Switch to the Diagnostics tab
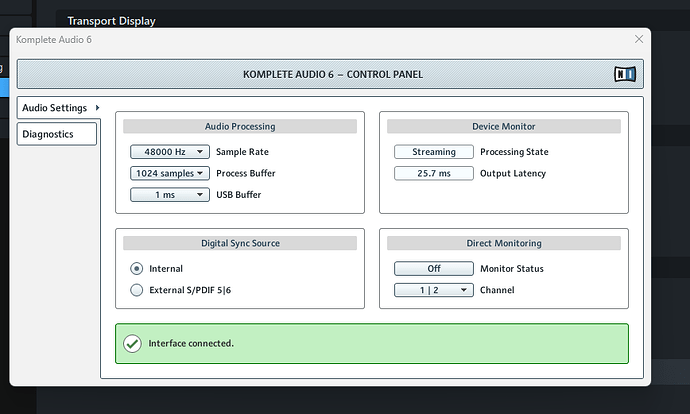The image size is (690, 414). coord(57,134)
